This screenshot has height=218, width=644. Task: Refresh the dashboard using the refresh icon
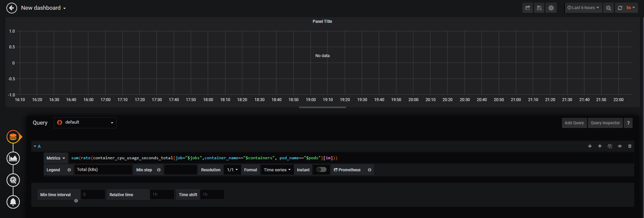click(x=620, y=8)
